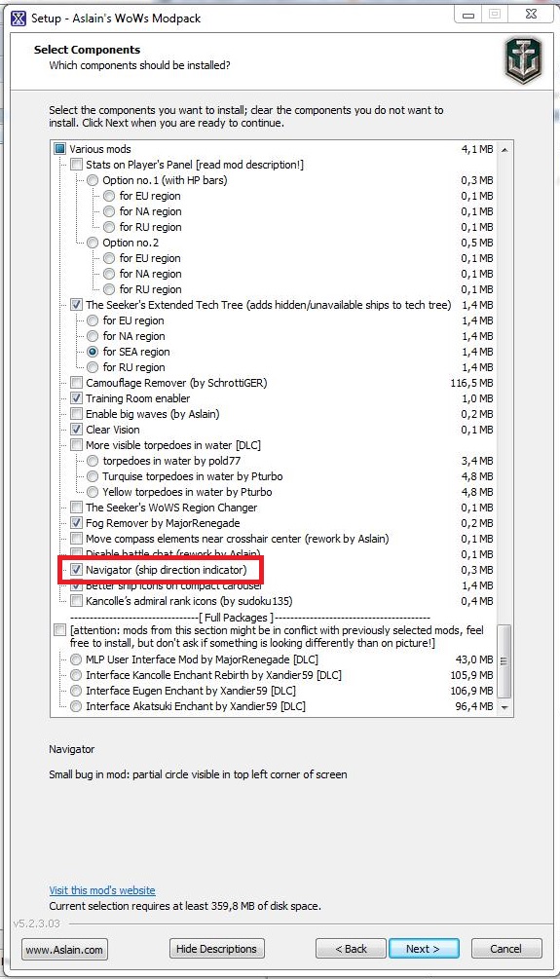Select Option no.1 (with HP bars)
Screen dimensions: 560x979
pos(93,180)
